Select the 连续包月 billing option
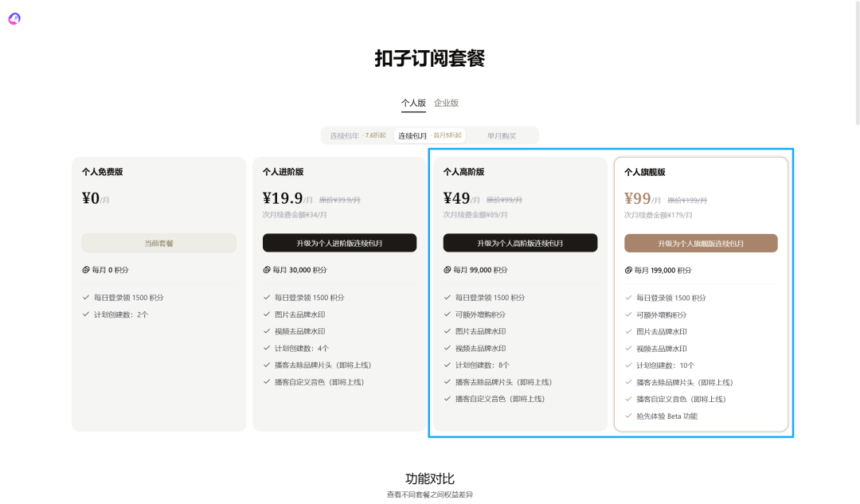The image size is (860, 504). 413,135
